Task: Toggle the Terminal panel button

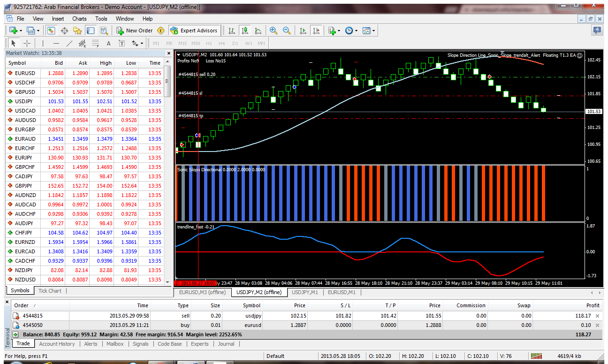Action: tap(91, 30)
